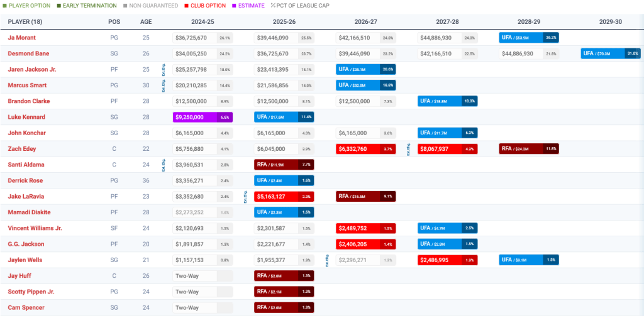Click Santi Aldama's RFA $11.9M badge
This screenshot has width=644, height=318.
(284, 165)
